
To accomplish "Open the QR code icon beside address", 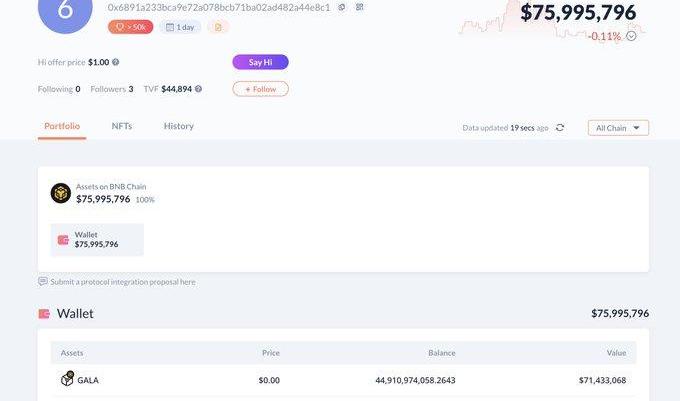I will [360, 7].
